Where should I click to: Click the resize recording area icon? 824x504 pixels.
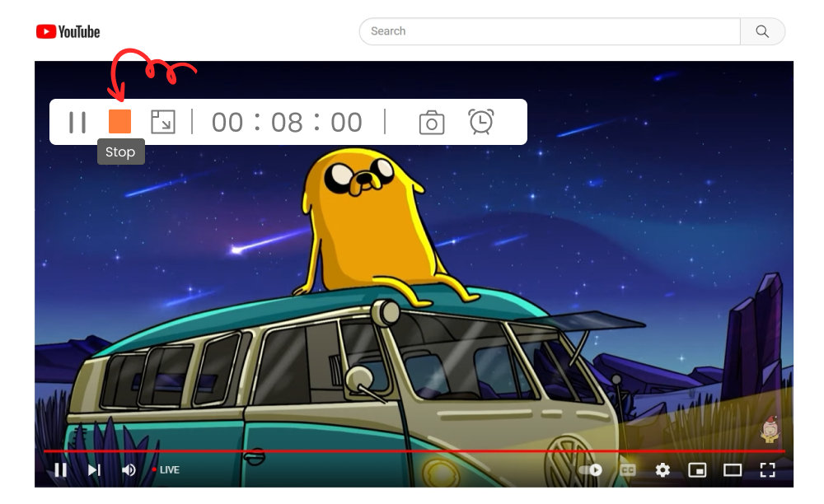click(x=163, y=122)
